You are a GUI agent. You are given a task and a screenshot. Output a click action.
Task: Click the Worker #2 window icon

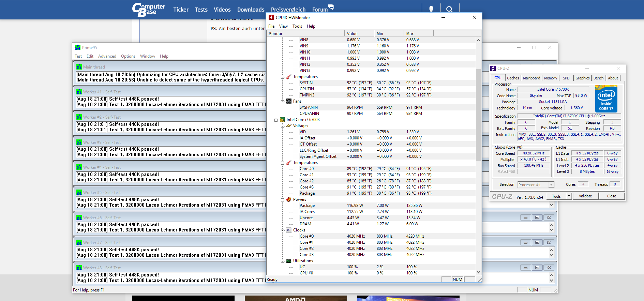coord(79,117)
